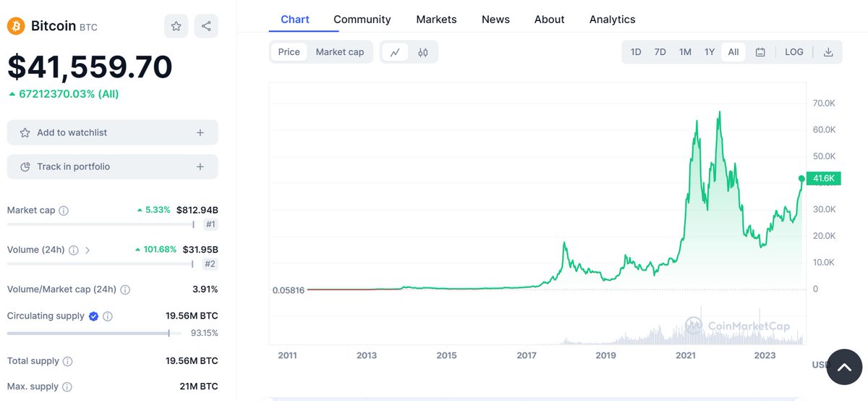Image resolution: width=868 pixels, height=401 pixels.
Task: Set chart range to 7D
Action: click(660, 52)
